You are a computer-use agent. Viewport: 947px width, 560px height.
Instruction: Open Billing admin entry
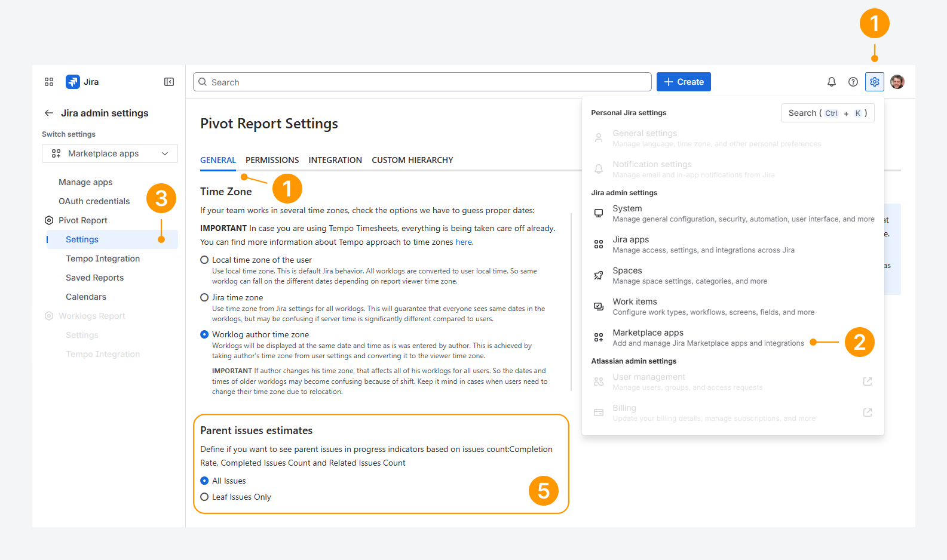tap(733, 413)
